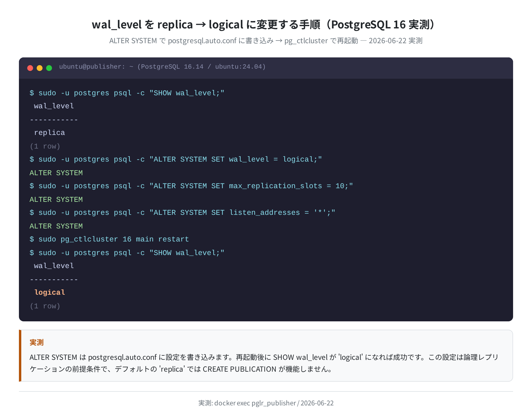Click the 'replica' result value

pos(49,133)
